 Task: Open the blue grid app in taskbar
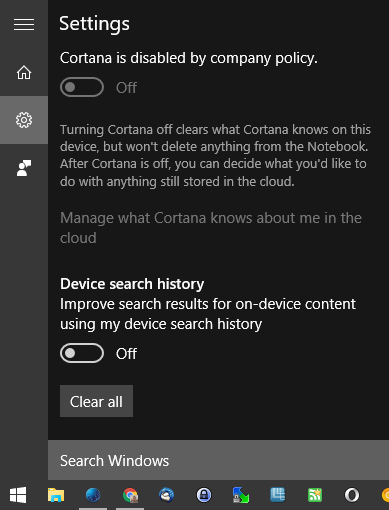click(278, 495)
